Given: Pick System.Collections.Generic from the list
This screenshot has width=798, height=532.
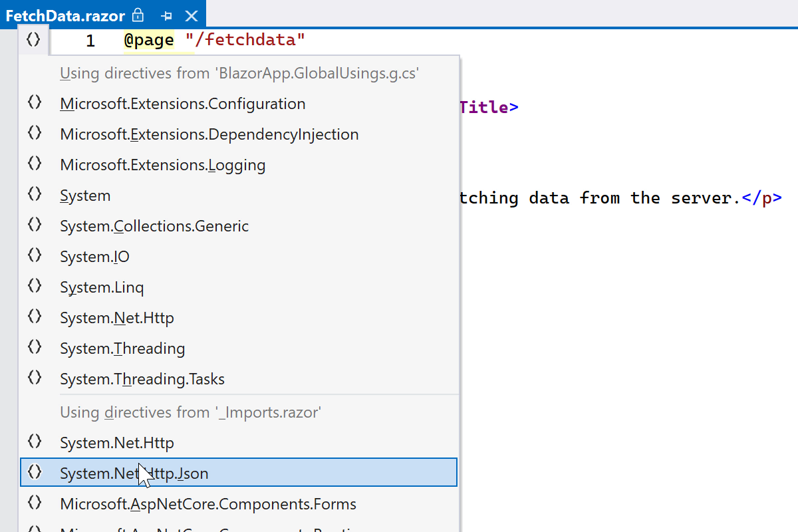Looking at the screenshot, I should [x=154, y=226].
